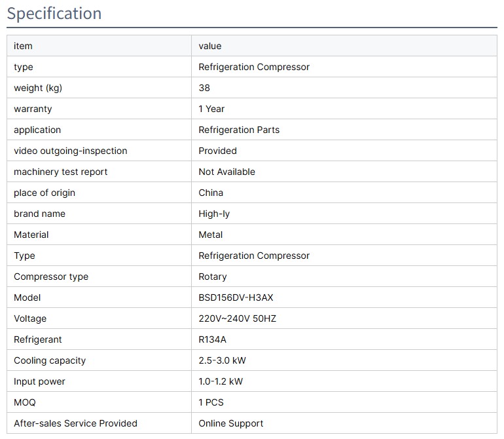Click the 1.0-1.2 kW input power value
This screenshot has height=439, width=504.
pyautogui.click(x=221, y=381)
